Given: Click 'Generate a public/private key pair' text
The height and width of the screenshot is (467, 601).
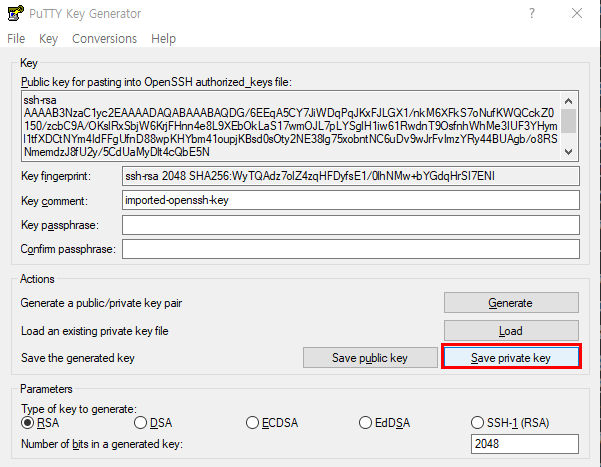Looking at the screenshot, I should [101, 303].
